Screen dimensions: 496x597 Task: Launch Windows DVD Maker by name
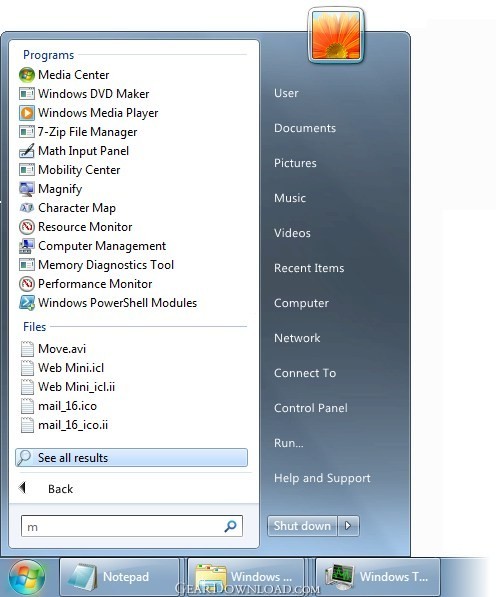pos(94,94)
